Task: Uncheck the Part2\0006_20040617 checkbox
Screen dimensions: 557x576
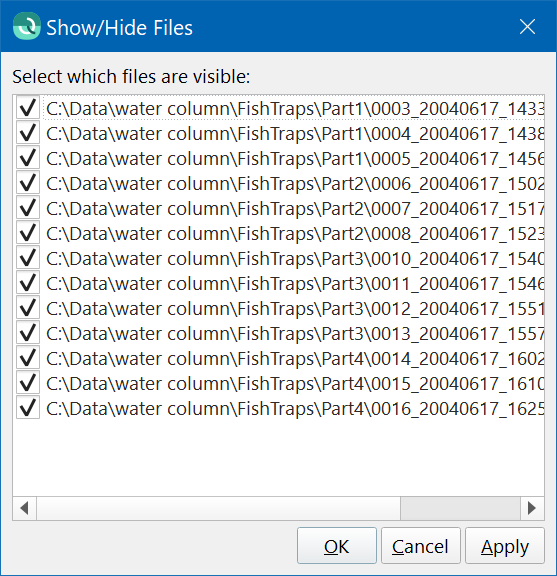Action: click(28, 183)
